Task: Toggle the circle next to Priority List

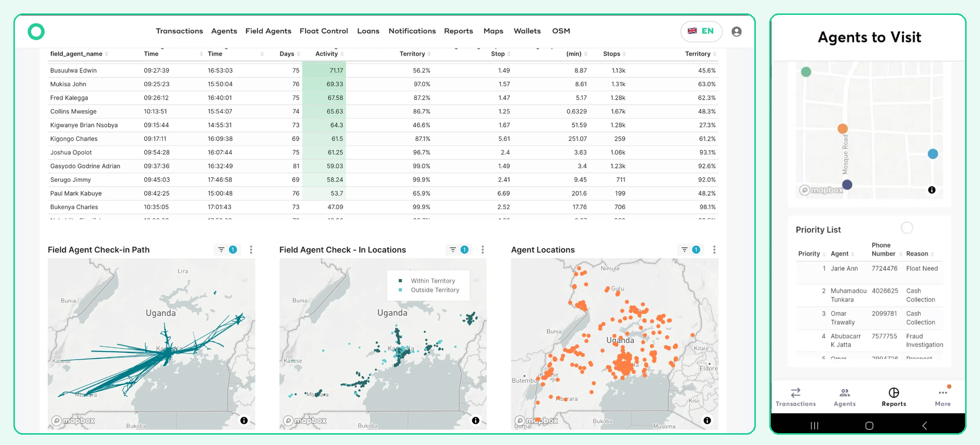Action: 907,228
